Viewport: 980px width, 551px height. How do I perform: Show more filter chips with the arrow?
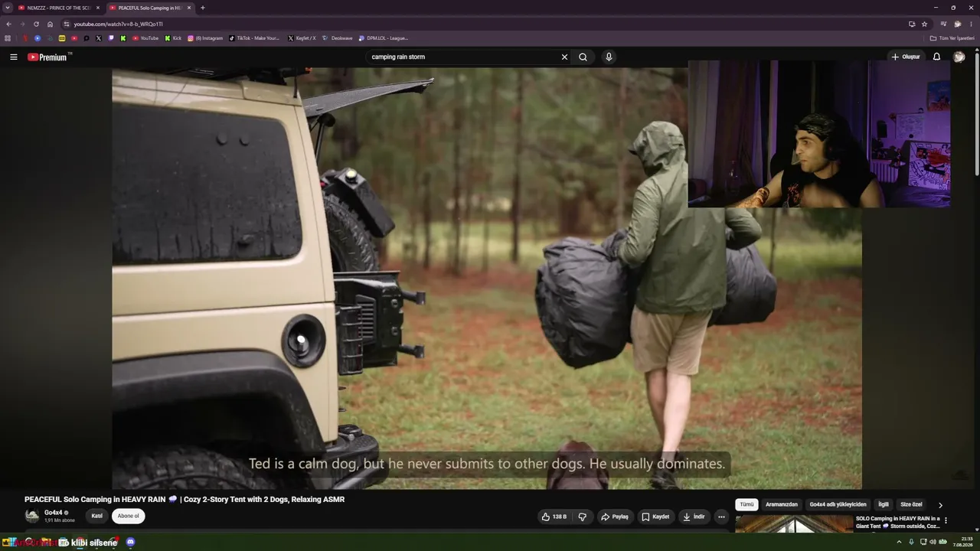tap(940, 505)
